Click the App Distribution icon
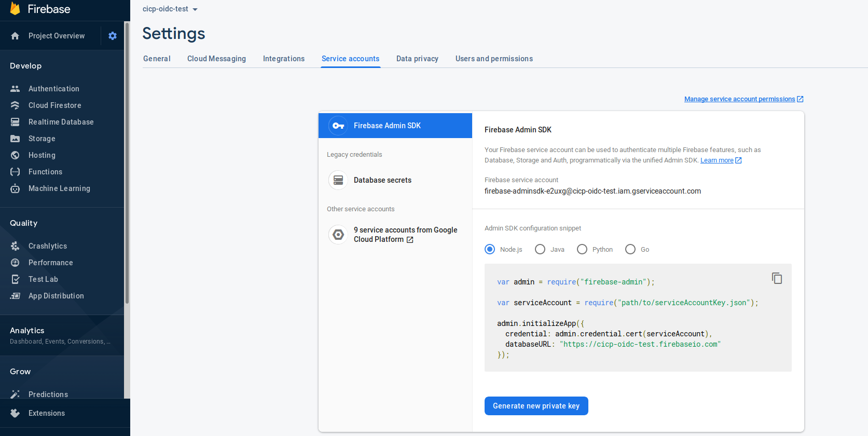 [x=15, y=296]
